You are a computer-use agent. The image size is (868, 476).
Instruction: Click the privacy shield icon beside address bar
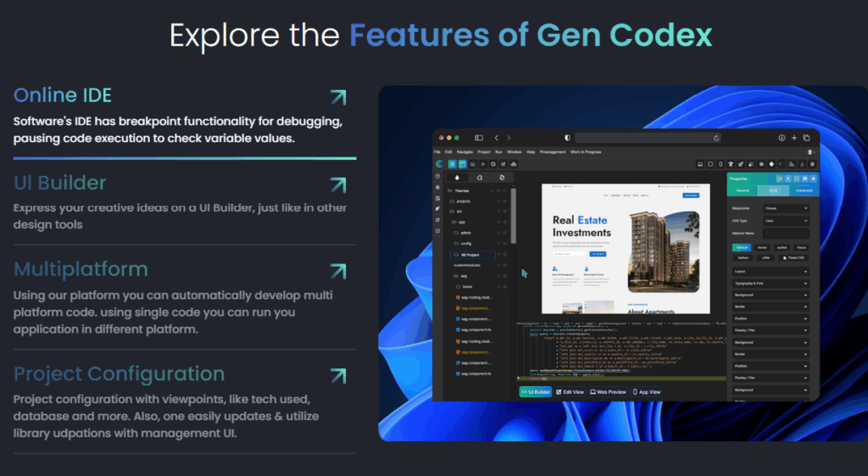click(567, 138)
